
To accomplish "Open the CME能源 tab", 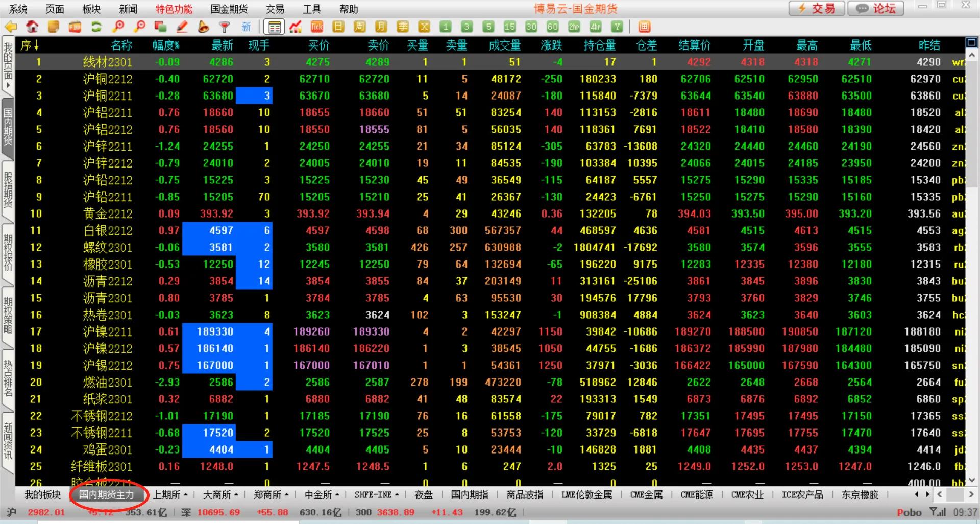I will [x=696, y=495].
